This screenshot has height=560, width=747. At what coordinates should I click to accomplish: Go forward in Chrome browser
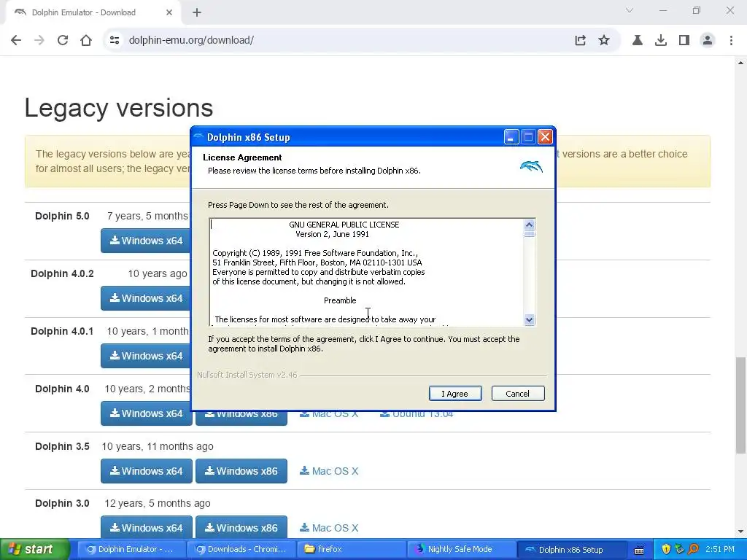[39, 40]
